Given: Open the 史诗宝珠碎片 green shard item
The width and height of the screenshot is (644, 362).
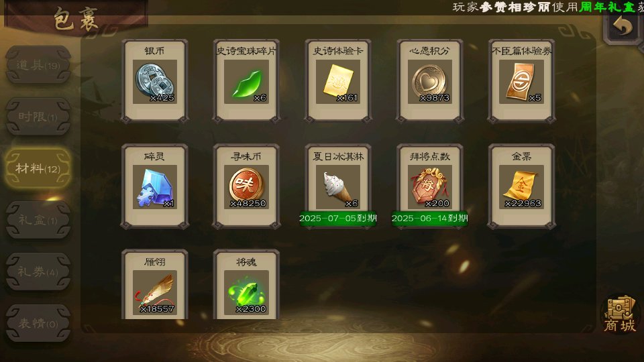Looking at the screenshot, I should 246,81.
